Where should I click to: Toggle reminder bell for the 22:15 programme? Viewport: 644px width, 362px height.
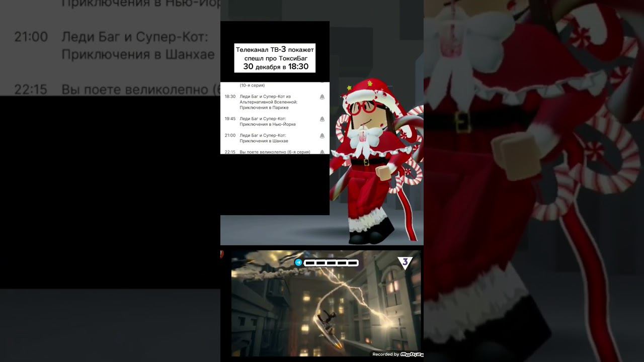coord(322,152)
